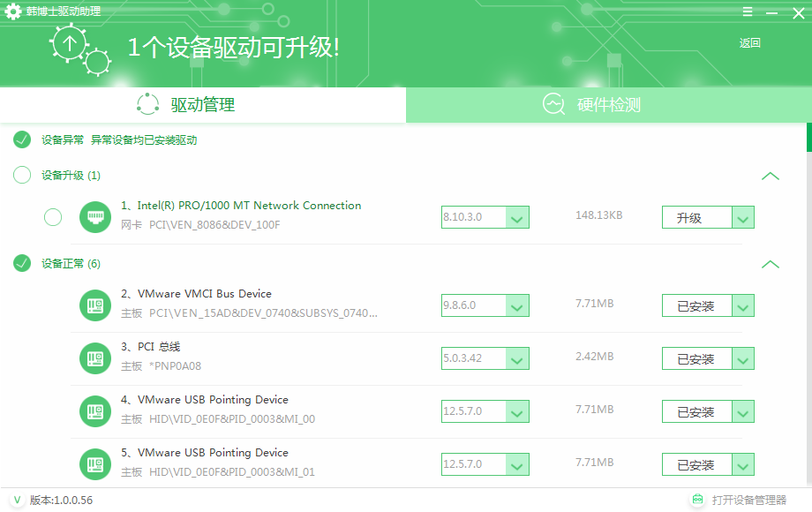
Task: Toggle the 设备正常 section checkbox
Action: [x=22, y=263]
